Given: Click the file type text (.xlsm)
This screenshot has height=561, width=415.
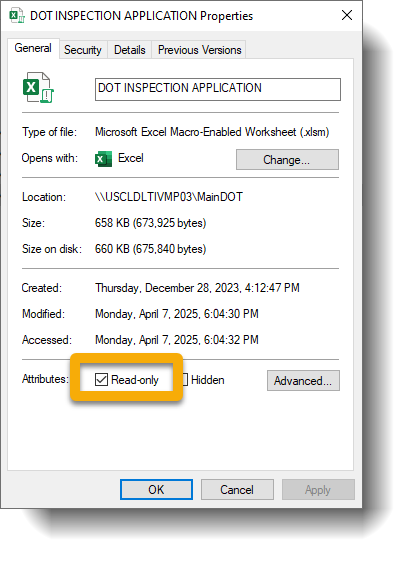Looking at the screenshot, I should (x=212, y=132).
